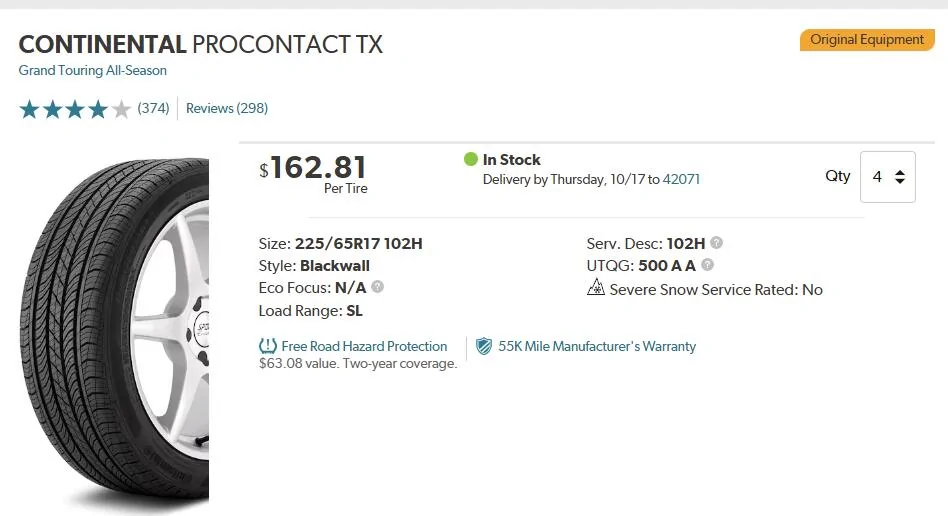This screenshot has height=516, width=948.
Task: Open Free Road Hazard Protection details
Action: [x=364, y=346]
